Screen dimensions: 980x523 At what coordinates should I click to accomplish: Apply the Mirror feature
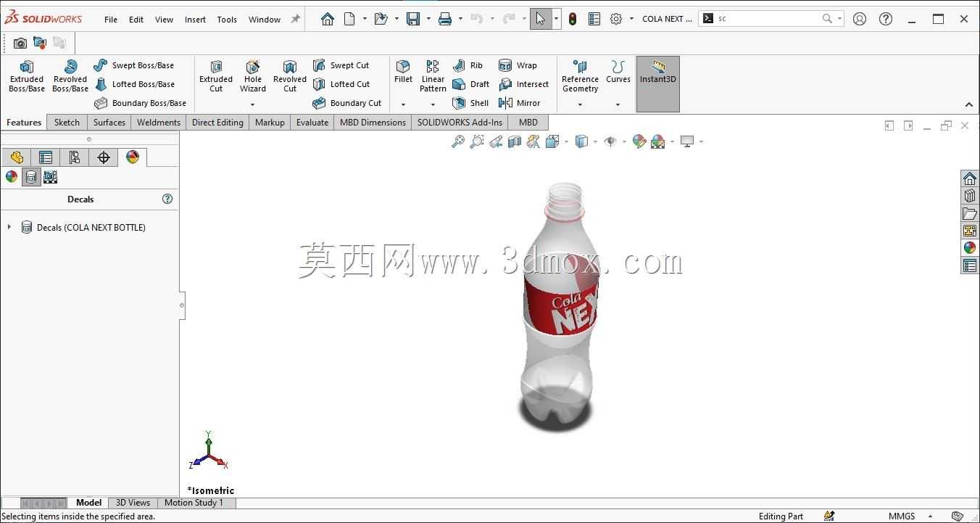click(x=519, y=103)
